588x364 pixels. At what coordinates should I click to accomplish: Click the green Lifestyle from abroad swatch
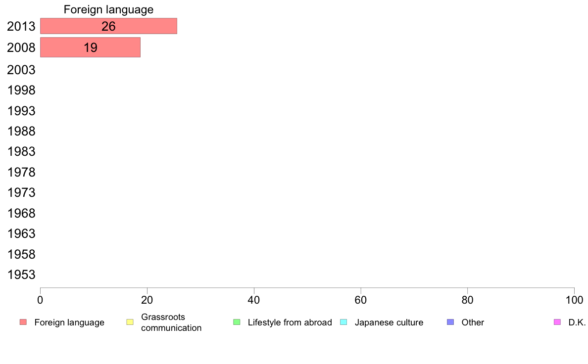237,322
